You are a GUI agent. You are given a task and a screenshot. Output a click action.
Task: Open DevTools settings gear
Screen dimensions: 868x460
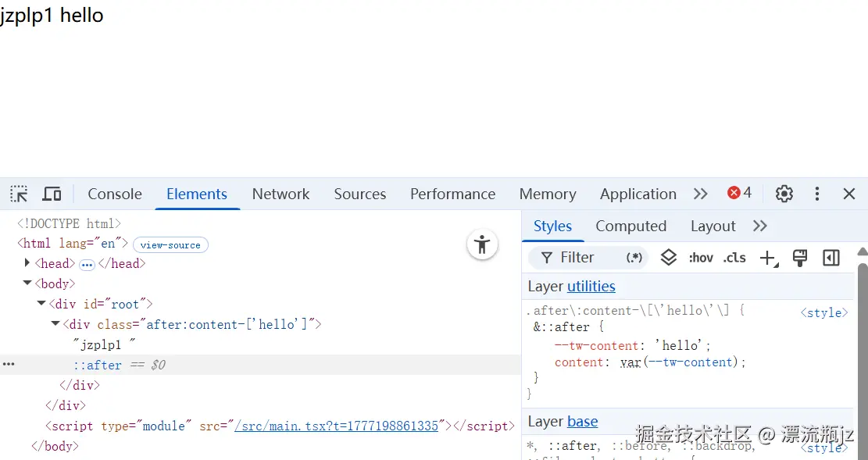[x=784, y=194]
